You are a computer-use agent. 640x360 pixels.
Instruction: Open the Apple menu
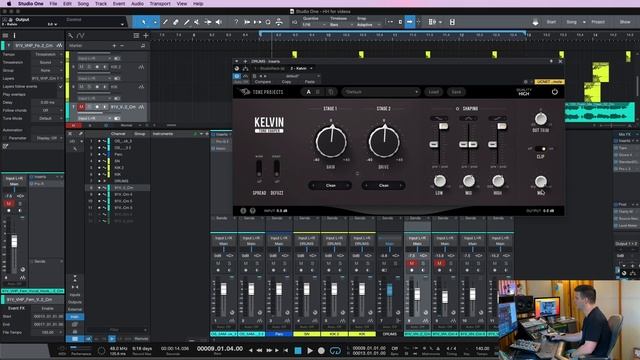tap(9, 4)
